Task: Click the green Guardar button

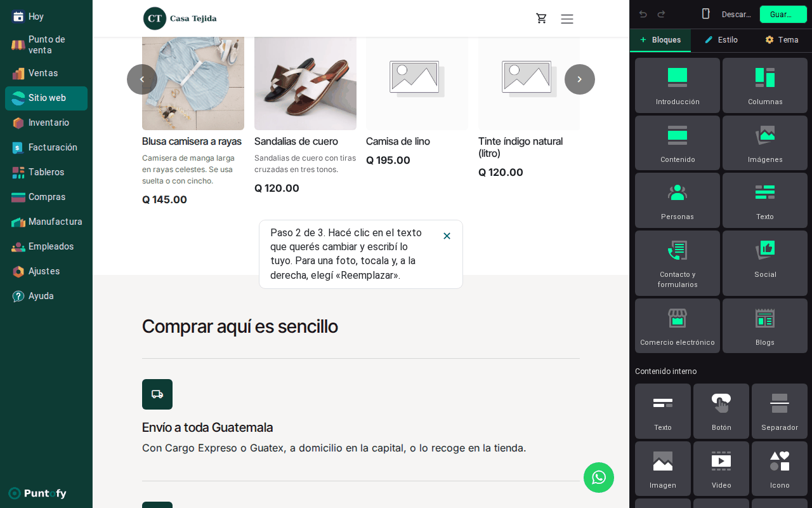Action: (783, 14)
